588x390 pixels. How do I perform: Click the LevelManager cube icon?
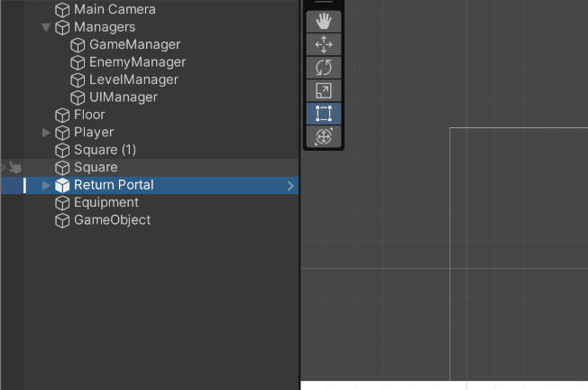(78, 80)
